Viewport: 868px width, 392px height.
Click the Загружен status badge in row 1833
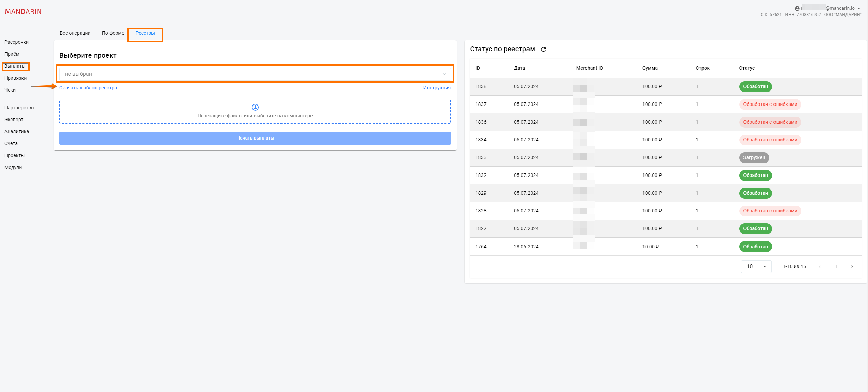pyautogui.click(x=754, y=158)
